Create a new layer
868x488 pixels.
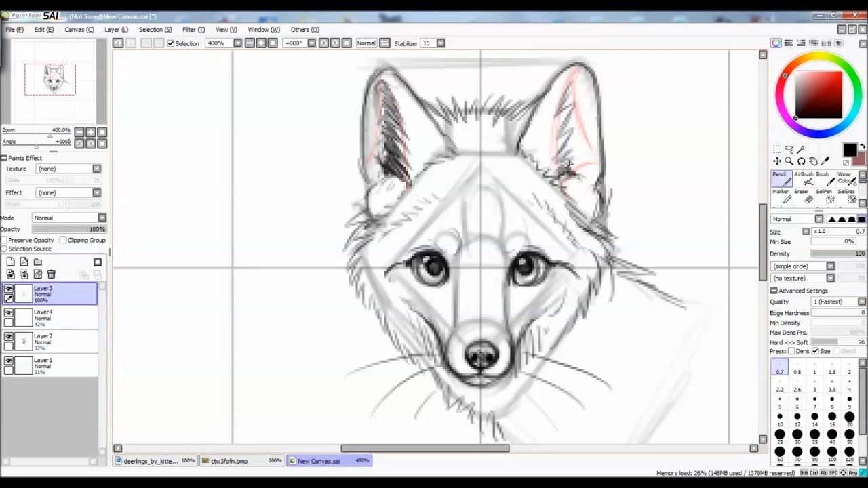click(10, 262)
